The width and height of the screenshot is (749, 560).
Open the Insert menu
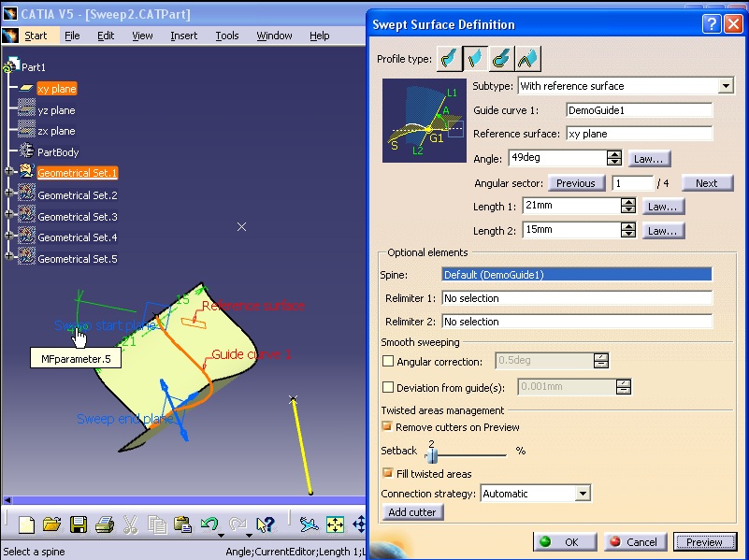(x=183, y=36)
